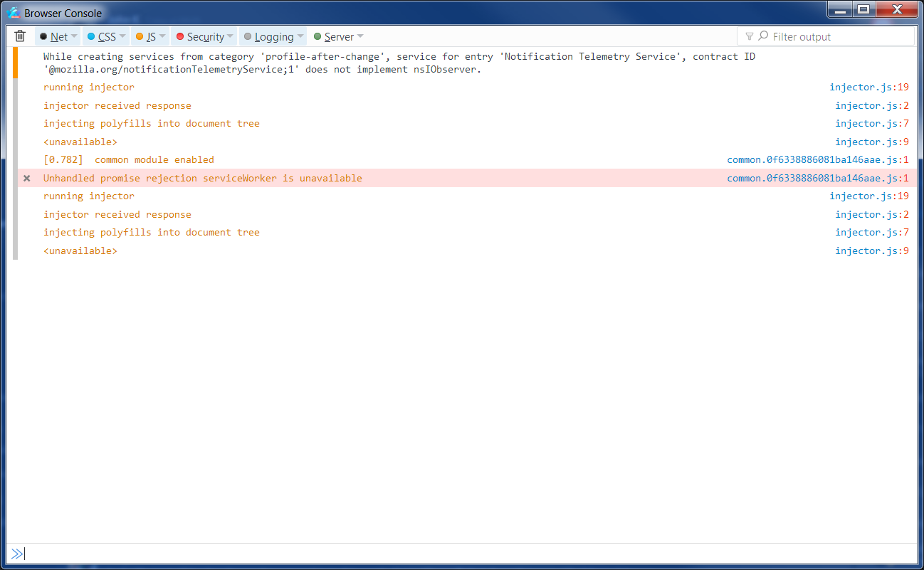This screenshot has height=570, width=924.
Task: Open the Logging filter dropdown arrow
Action: [x=299, y=36]
